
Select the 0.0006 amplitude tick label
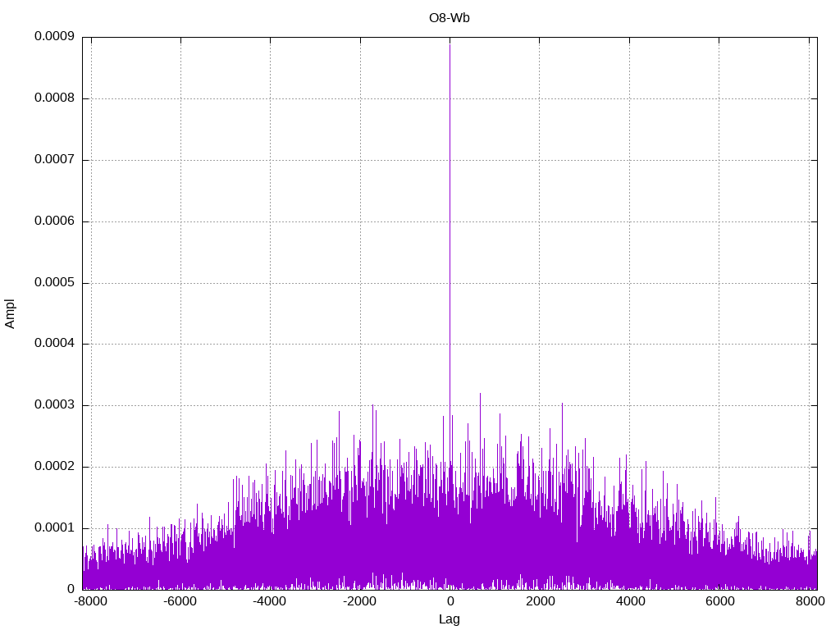coord(54,221)
